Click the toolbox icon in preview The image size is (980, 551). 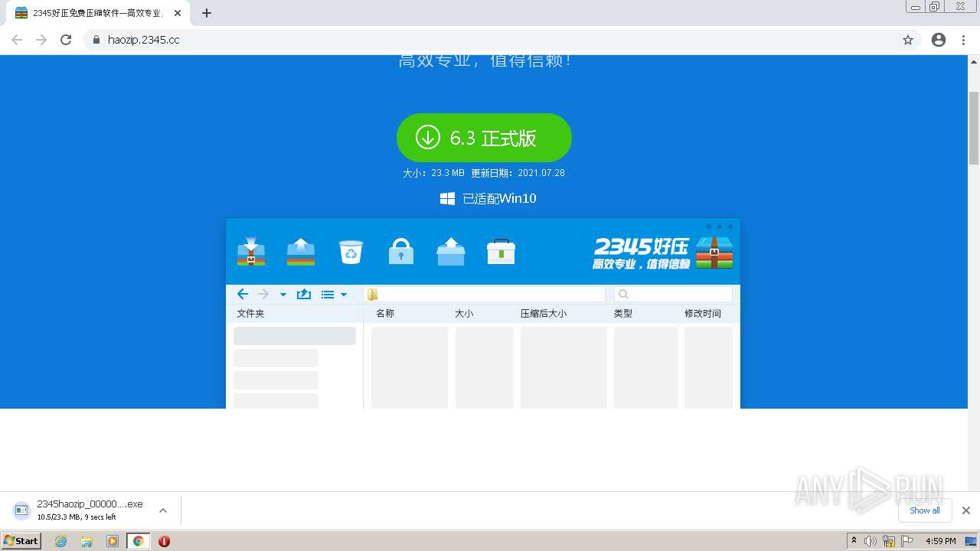(x=501, y=251)
